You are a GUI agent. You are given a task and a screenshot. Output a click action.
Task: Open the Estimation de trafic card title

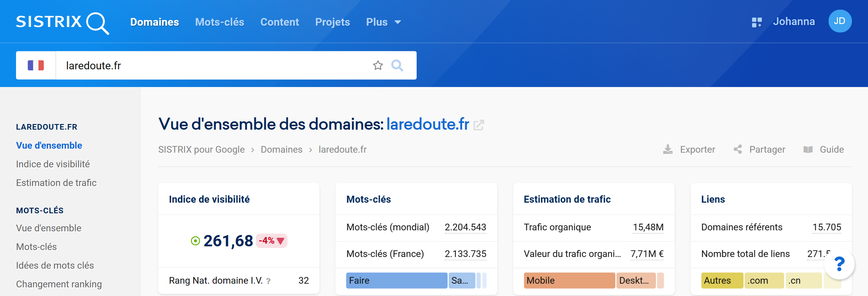tap(567, 199)
